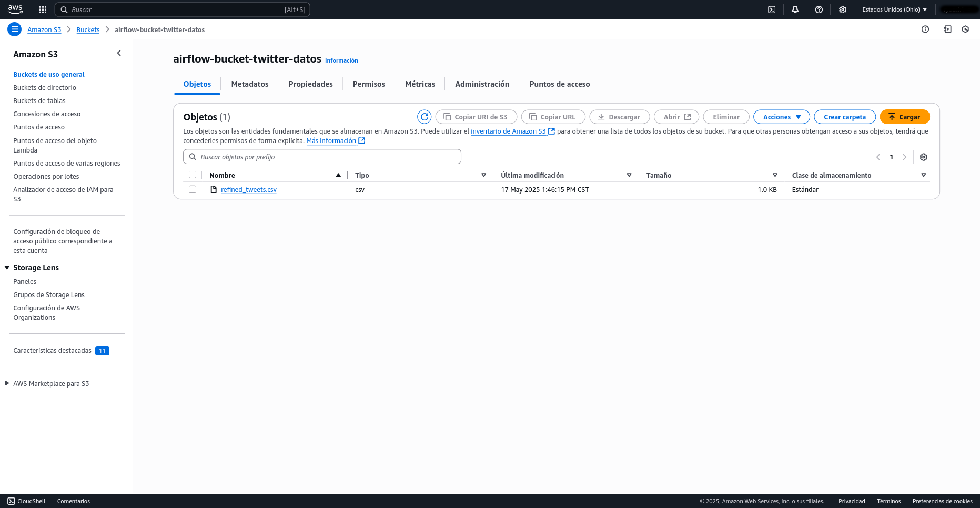Collapse the Amazon S3 side panel
Viewport: 980px width, 508px height.
click(x=119, y=53)
